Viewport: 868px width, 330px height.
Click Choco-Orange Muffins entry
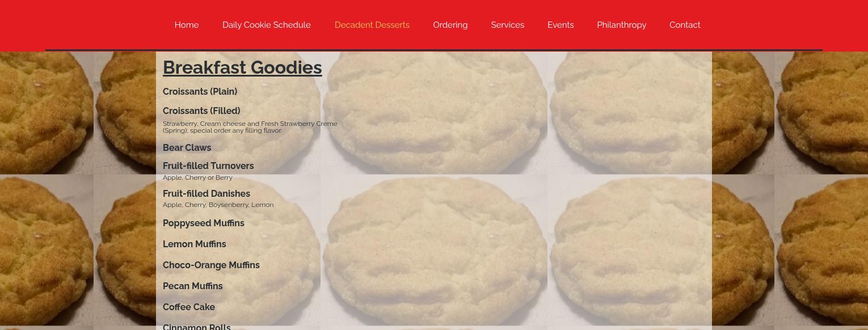pos(211,265)
